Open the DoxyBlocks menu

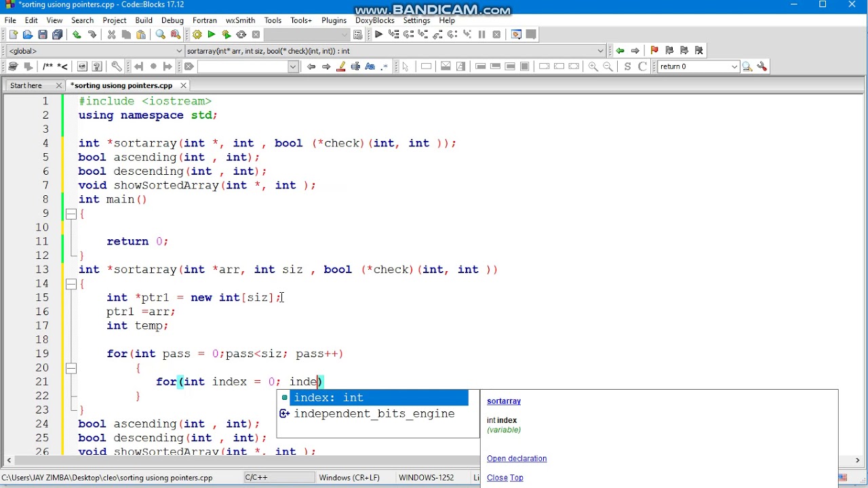374,20
